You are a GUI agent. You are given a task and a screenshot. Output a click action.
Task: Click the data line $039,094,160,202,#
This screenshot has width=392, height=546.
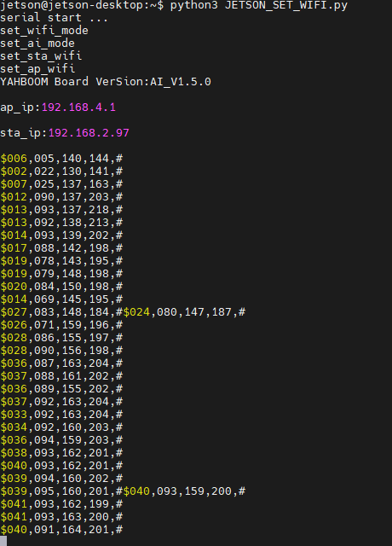(61, 479)
